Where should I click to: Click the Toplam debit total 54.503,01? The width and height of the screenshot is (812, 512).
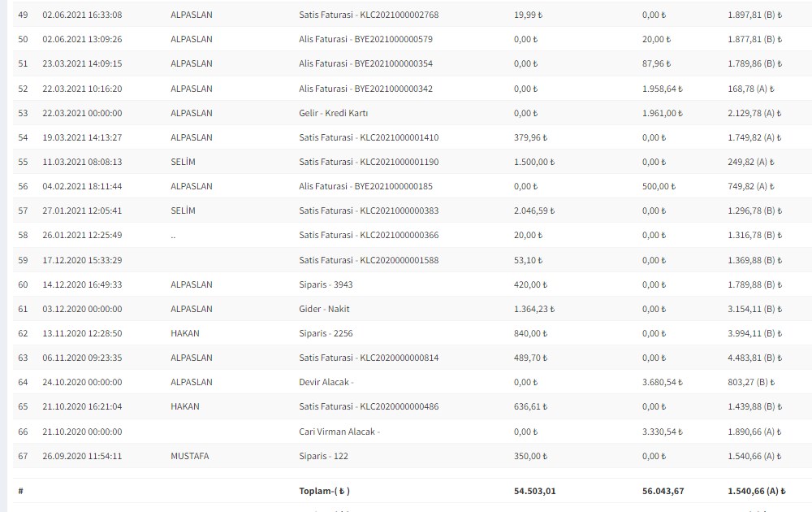[x=535, y=491]
